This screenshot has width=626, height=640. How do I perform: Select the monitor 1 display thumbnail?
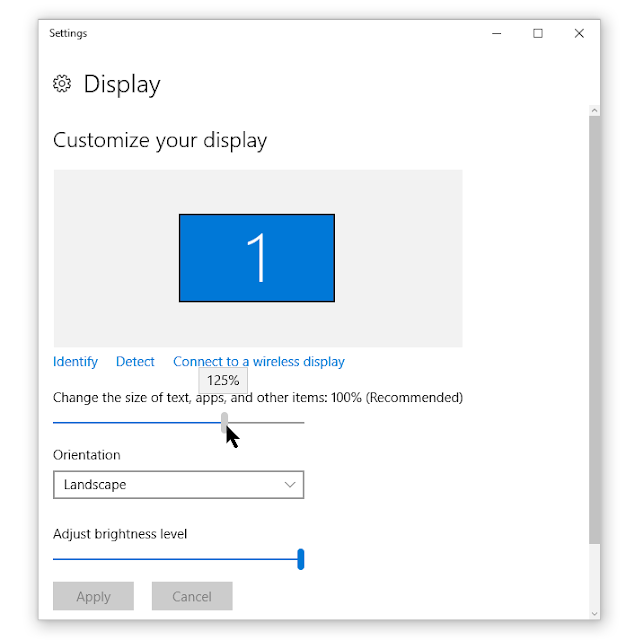pos(257,258)
